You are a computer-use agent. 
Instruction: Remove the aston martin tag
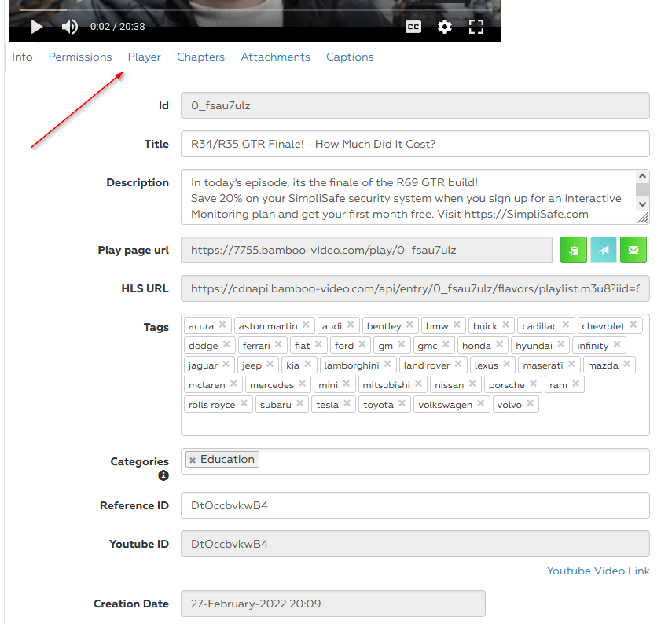[x=306, y=325]
